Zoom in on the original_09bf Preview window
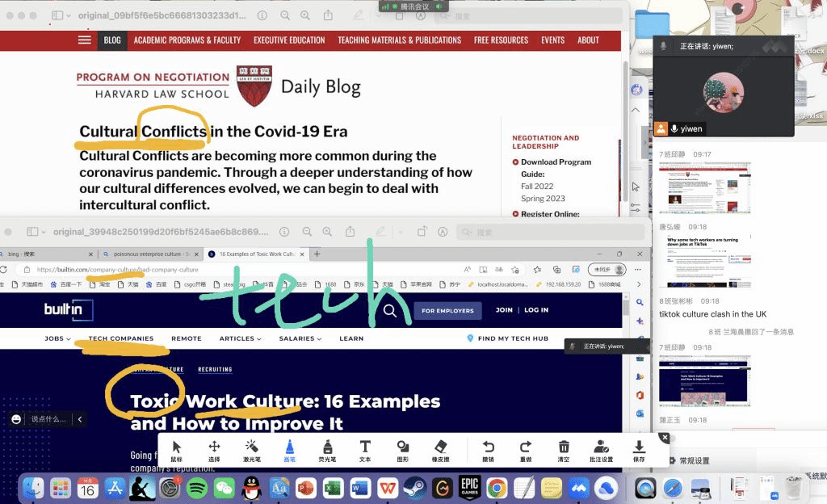 coord(305,16)
